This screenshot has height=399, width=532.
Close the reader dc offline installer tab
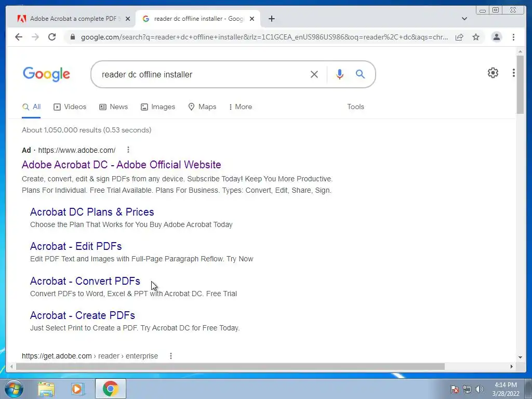click(x=252, y=19)
